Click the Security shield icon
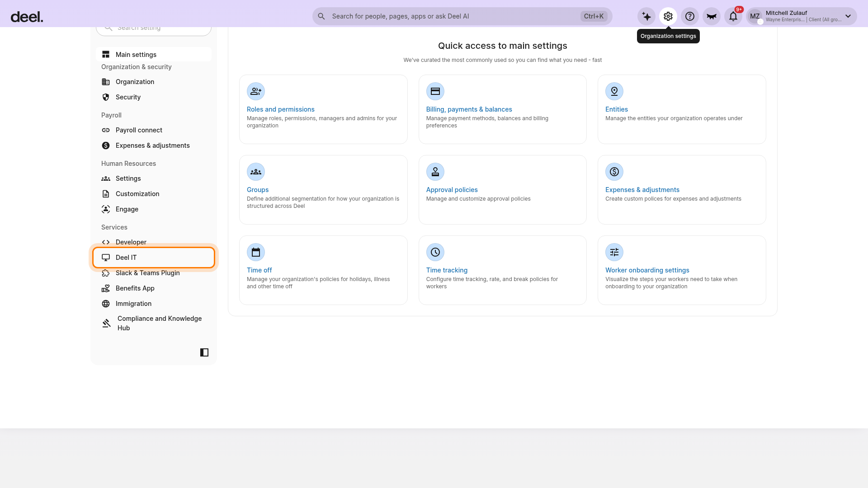 click(106, 97)
